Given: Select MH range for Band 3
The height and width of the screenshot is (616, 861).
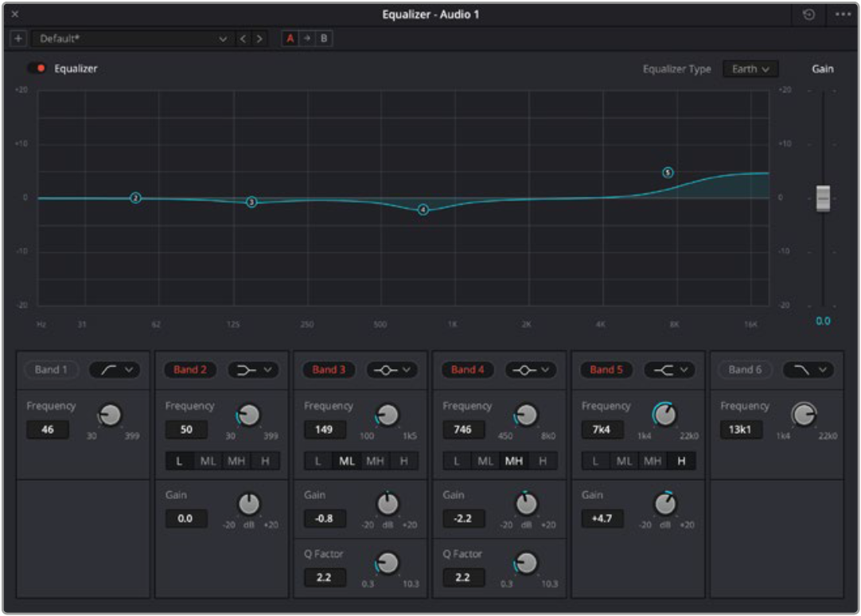Looking at the screenshot, I should pos(375,461).
